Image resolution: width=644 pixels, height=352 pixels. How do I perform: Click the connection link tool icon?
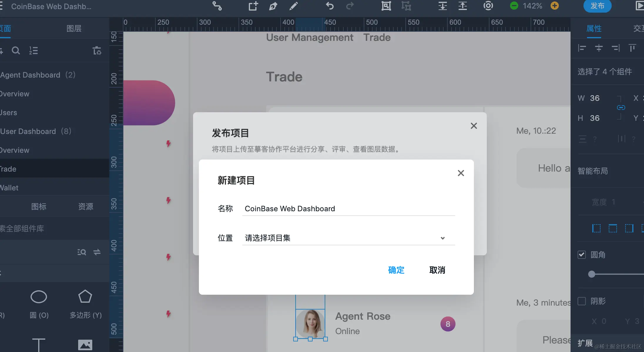click(x=217, y=6)
